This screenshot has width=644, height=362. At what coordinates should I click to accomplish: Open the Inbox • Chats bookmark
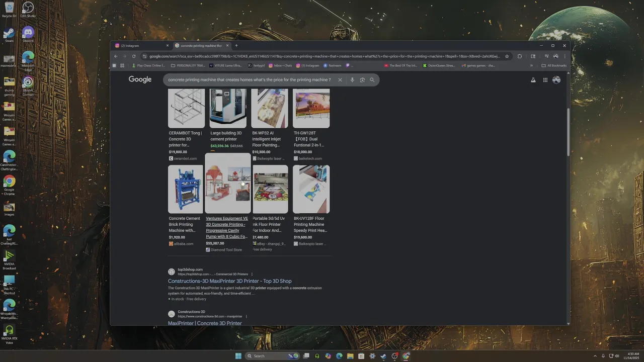pyautogui.click(x=280, y=65)
